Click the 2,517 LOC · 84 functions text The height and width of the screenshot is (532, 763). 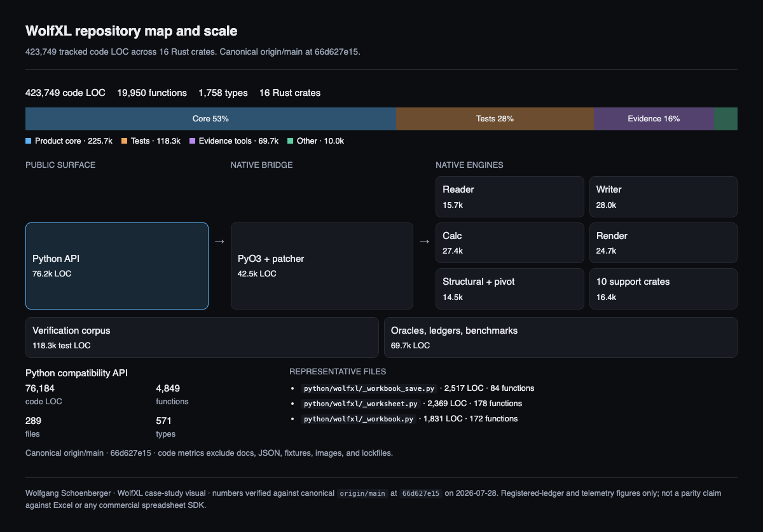[490, 388]
